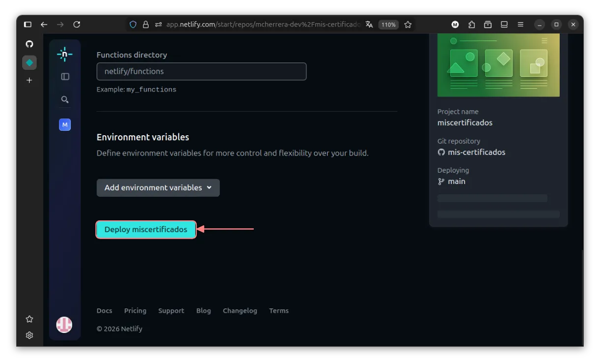Focus the Functions directory input field

(x=201, y=71)
